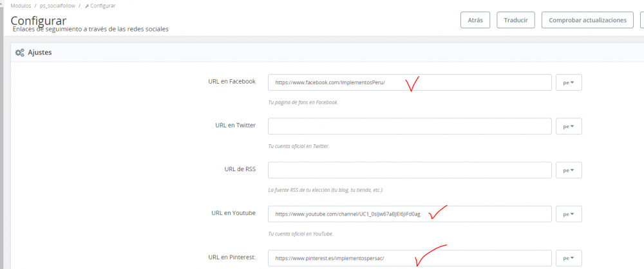Open the ps_socialfollow breadcrumb link
The image size is (644, 269).
tap(57, 6)
